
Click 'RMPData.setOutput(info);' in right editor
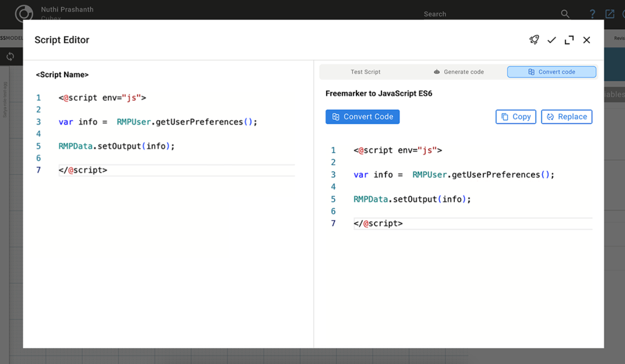(412, 199)
